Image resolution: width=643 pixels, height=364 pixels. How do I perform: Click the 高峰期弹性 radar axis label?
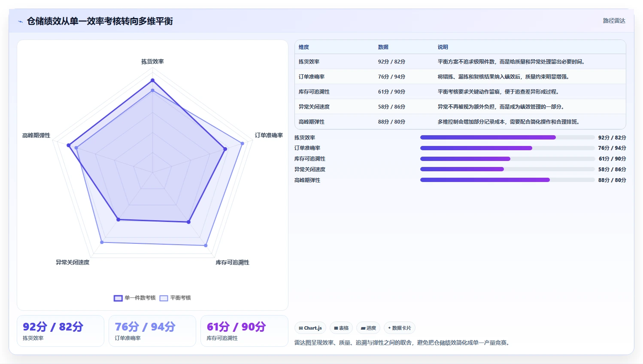[x=36, y=135]
